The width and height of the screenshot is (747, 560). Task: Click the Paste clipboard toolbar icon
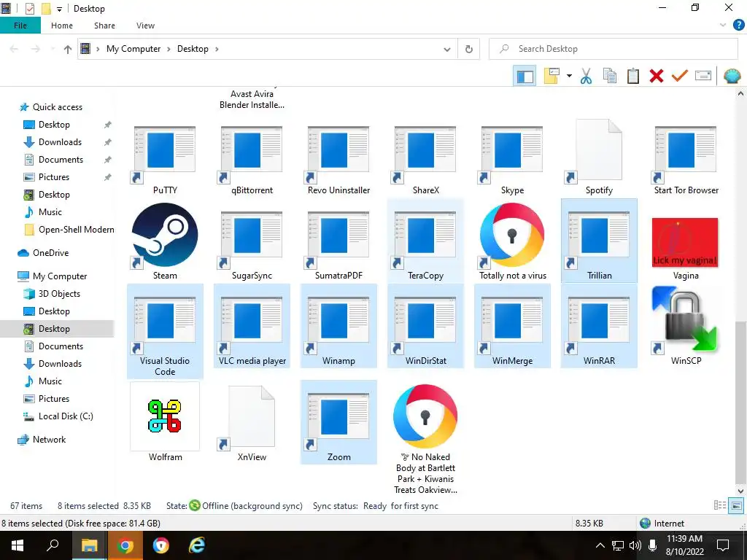632,76
